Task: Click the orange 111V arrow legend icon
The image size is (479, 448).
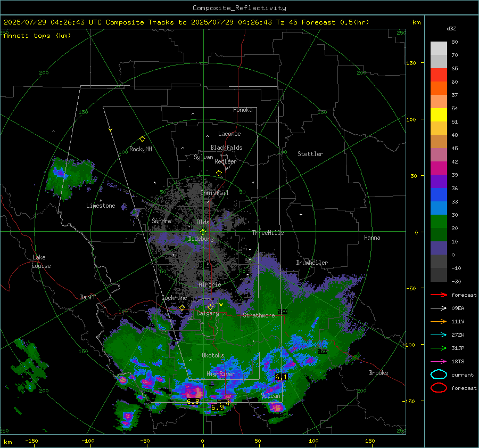Action: point(439,321)
